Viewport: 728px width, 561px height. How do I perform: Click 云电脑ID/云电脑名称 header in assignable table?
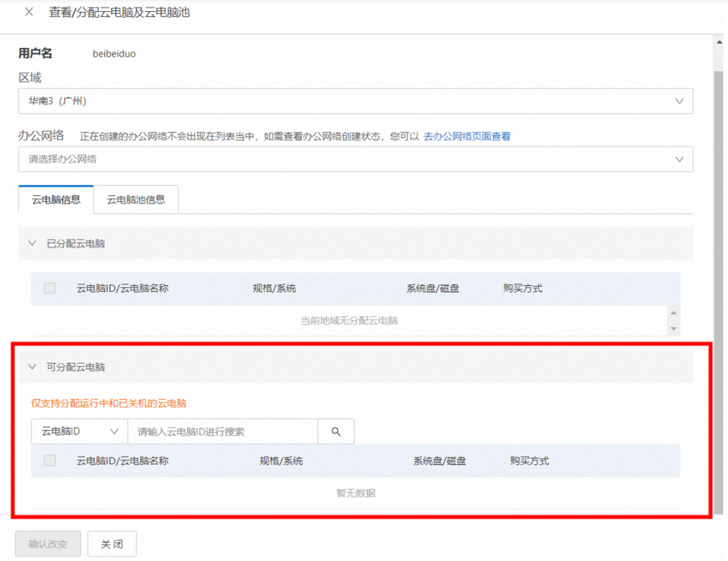tap(122, 461)
